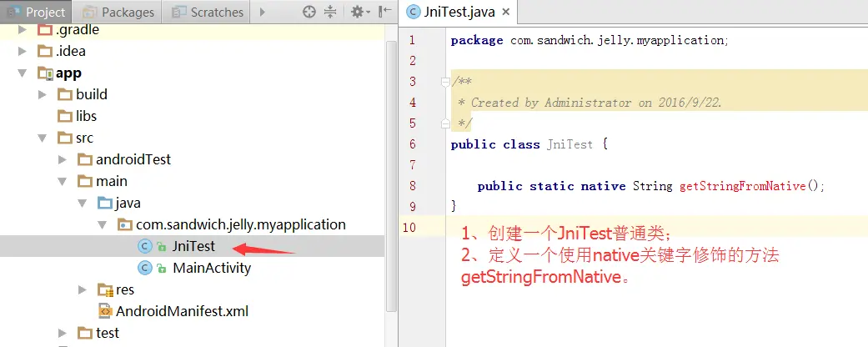Click the test folder icon
Image resolution: width=868 pixels, height=347 pixels.
pos(85,333)
